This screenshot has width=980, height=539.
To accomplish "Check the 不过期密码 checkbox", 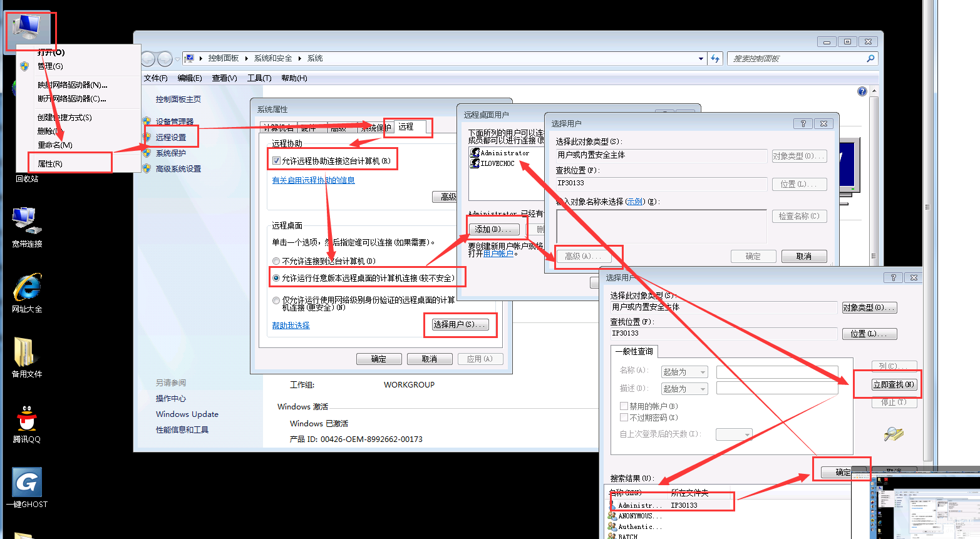I will tap(624, 418).
